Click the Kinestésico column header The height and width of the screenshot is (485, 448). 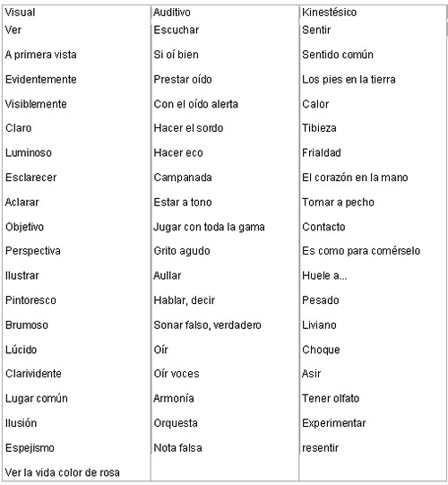329,13
